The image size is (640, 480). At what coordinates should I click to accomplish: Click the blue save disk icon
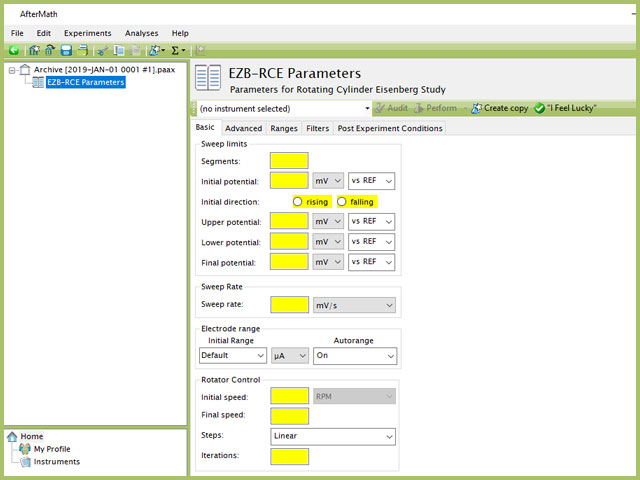point(66,50)
